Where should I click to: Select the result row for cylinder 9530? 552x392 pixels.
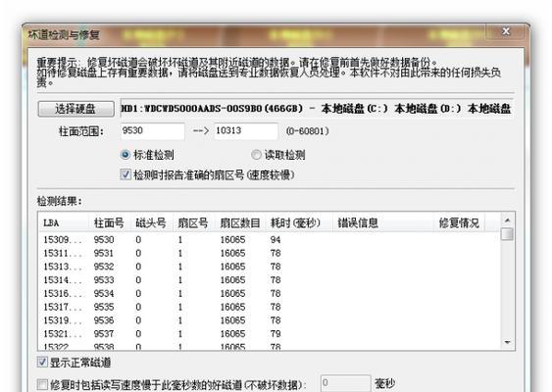270,240
